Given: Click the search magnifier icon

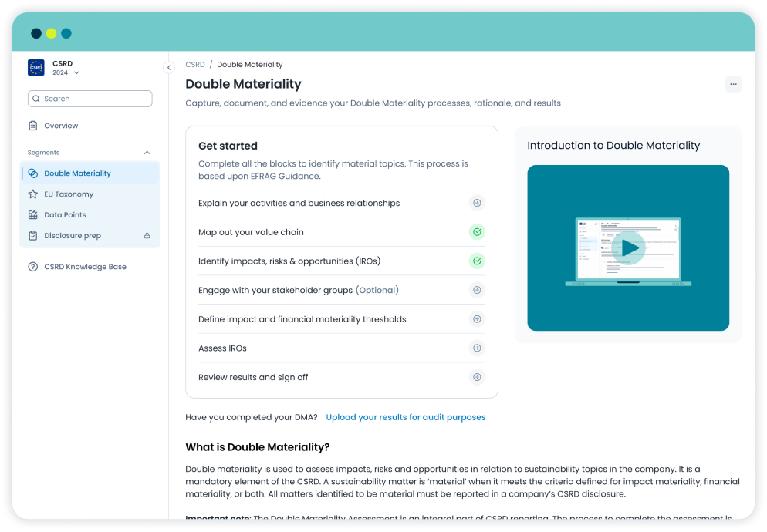Looking at the screenshot, I should pyautogui.click(x=36, y=99).
